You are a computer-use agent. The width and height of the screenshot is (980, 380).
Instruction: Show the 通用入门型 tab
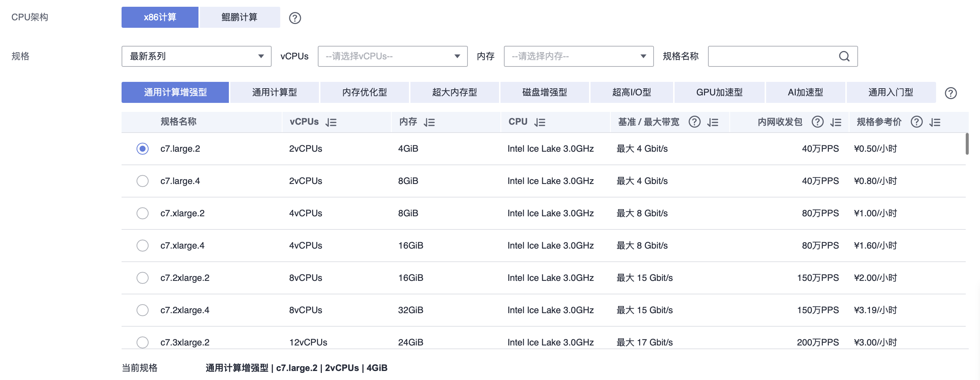click(x=891, y=92)
